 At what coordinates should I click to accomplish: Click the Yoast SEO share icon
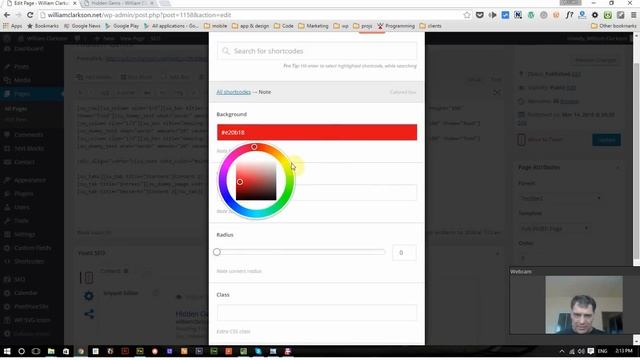(89, 314)
